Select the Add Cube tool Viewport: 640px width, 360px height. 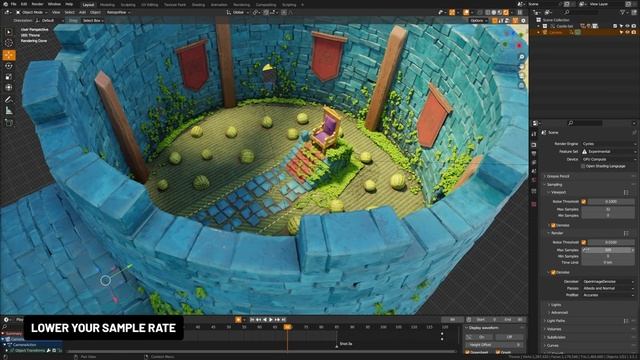click(9, 122)
